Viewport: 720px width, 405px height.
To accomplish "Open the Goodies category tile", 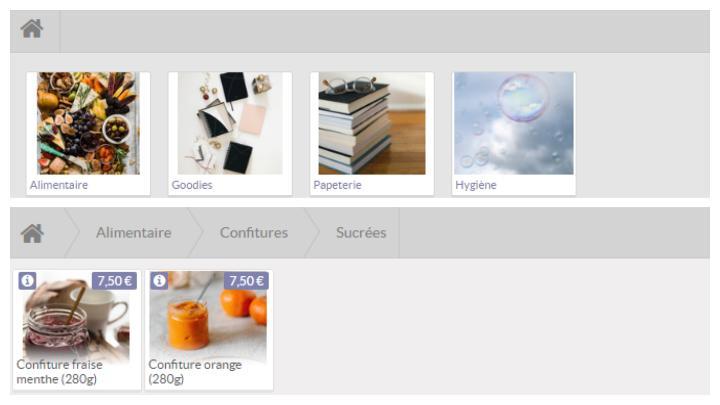I will tap(230, 133).
